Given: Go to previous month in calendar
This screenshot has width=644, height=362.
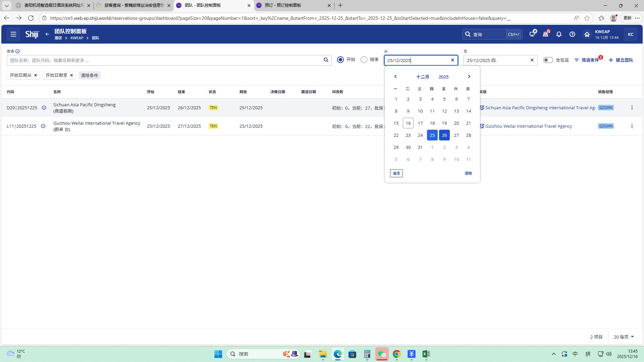Looking at the screenshot, I should pyautogui.click(x=395, y=77).
